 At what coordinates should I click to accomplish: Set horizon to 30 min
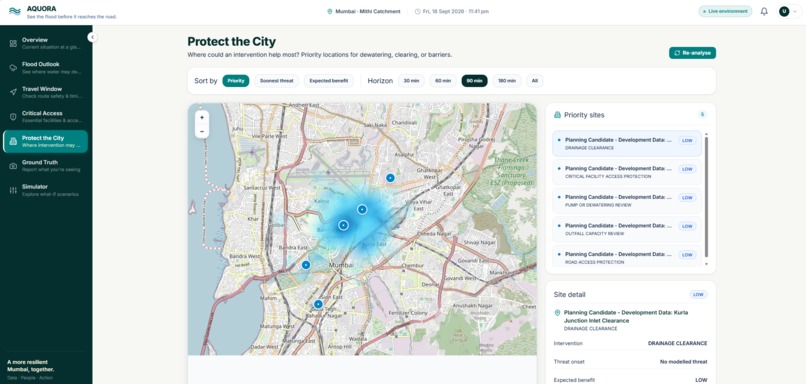pos(411,81)
